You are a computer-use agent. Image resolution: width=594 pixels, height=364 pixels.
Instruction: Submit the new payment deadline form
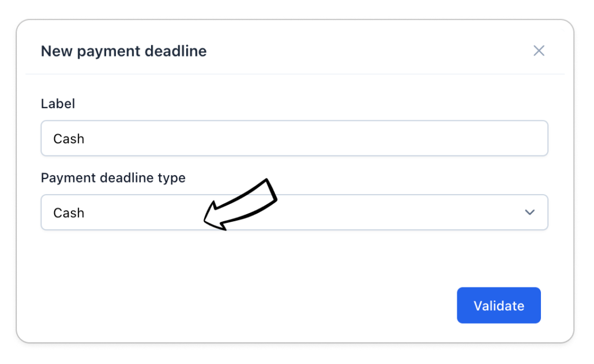click(498, 305)
